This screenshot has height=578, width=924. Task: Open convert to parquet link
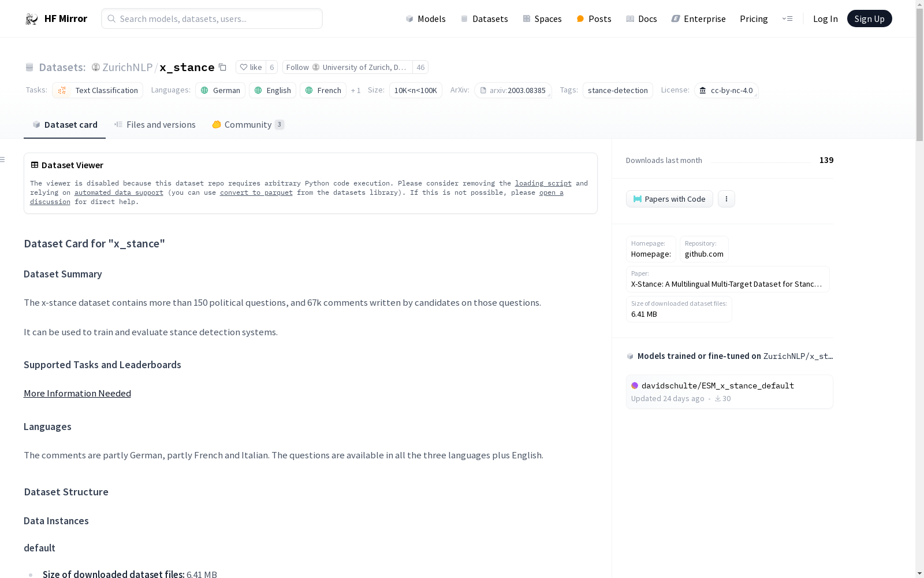tap(256, 192)
